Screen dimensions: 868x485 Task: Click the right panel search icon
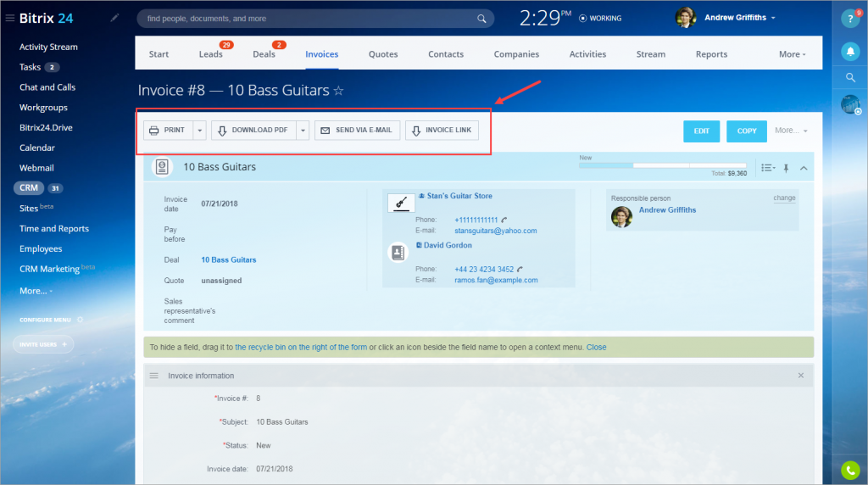click(x=850, y=77)
